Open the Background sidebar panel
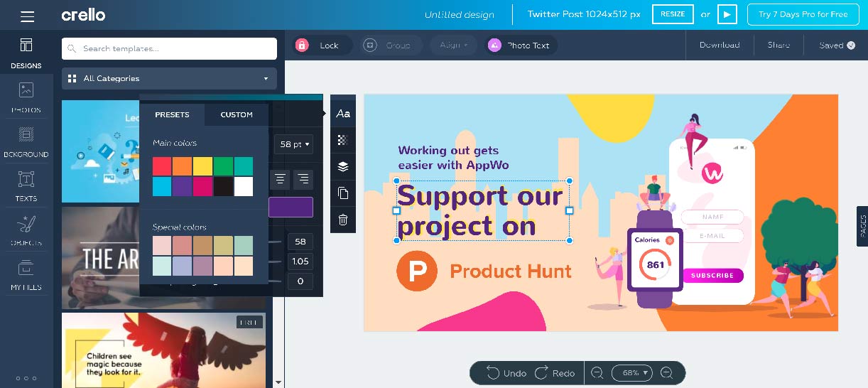868x388 pixels. (x=26, y=142)
